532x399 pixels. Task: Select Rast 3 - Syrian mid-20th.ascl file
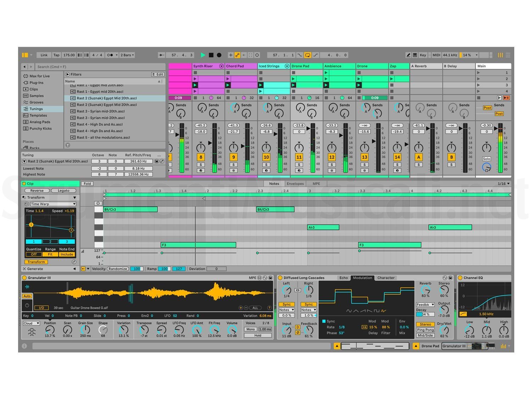(x=101, y=111)
